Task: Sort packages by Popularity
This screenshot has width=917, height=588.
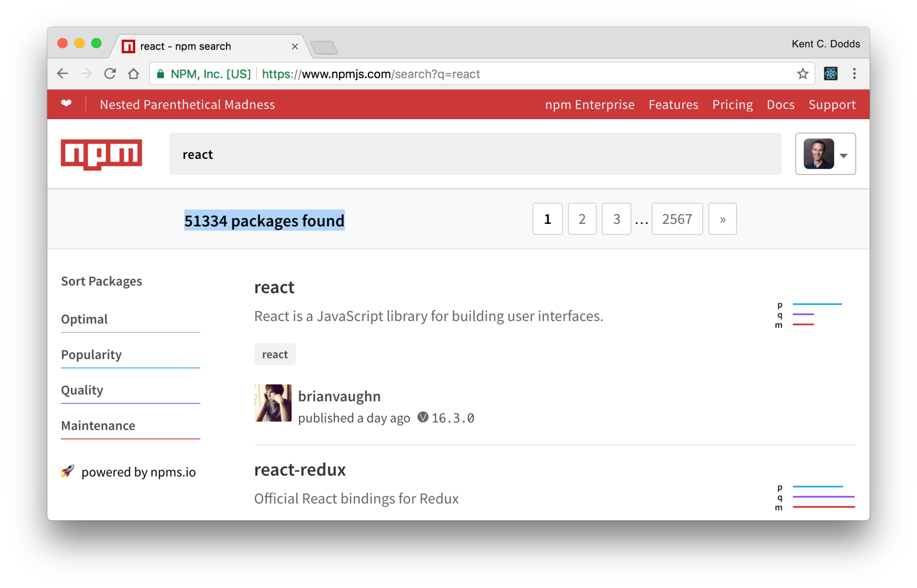Action: 91,355
